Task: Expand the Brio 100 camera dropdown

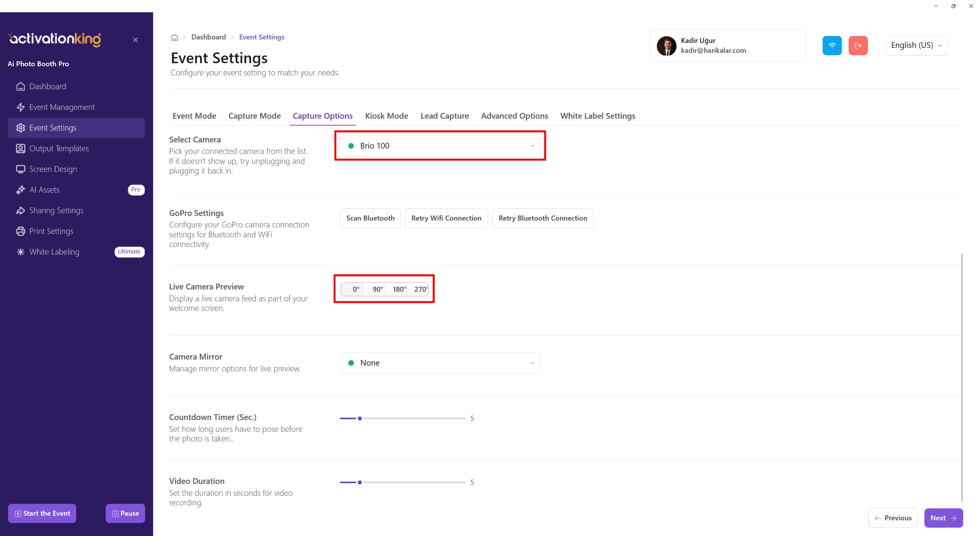Action: pos(440,146)
